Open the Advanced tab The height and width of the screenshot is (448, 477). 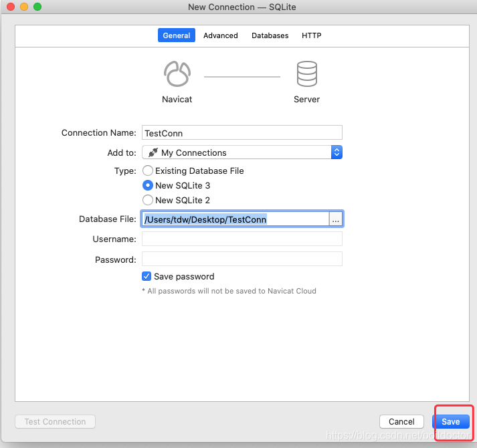coord(221,35)
